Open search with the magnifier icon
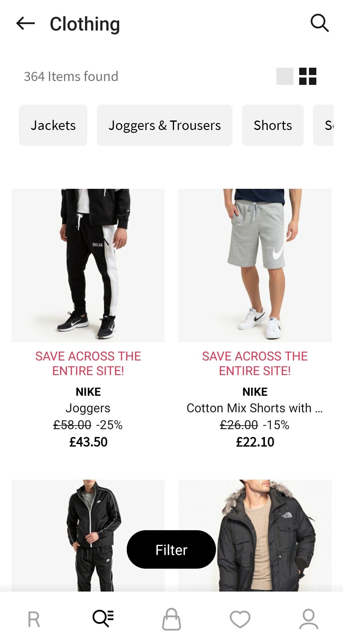 [x=319, y=23]
